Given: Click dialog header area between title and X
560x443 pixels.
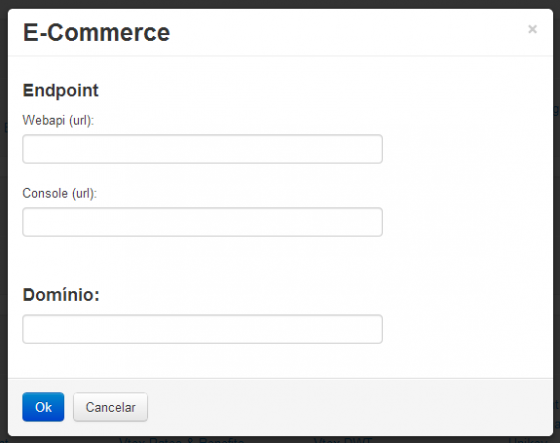Looking at the screenshot, I should pos(348,33).
